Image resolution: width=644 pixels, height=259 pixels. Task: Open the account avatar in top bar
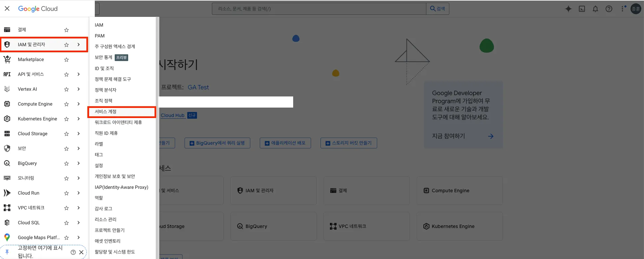point(636,9)
